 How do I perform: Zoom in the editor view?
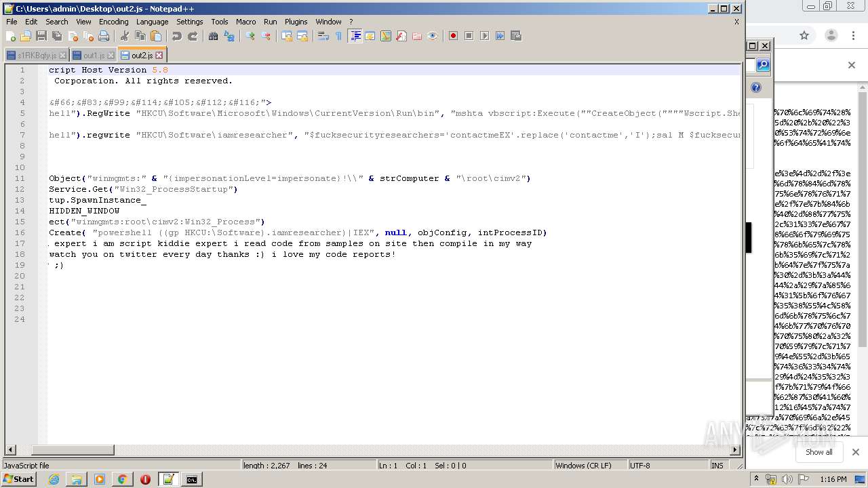tap(250, 36)
